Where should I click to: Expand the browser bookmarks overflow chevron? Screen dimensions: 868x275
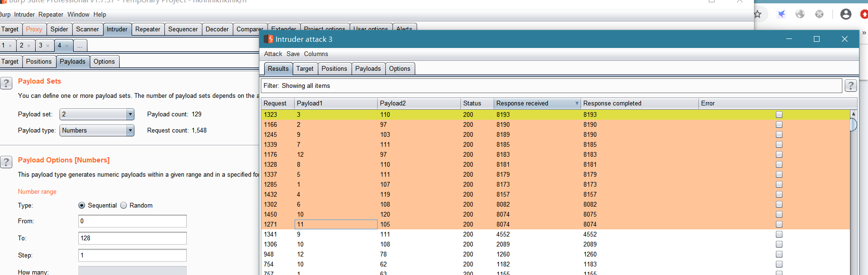tap(864, 33)
